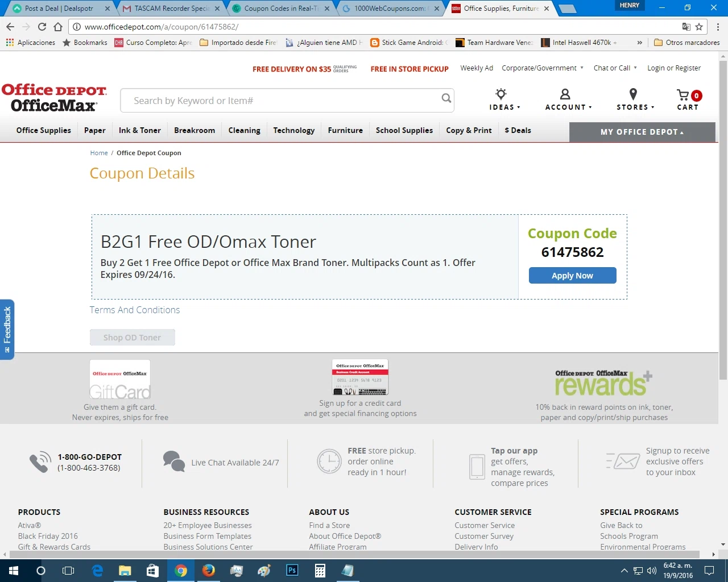
Task: Switch to 1000WebCoupons tab
Action: (390, 9)
